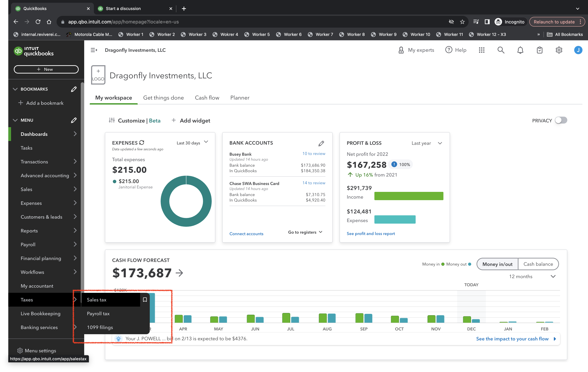Refresh the Expenses widget data
The image size is (588, 372).
142,143
